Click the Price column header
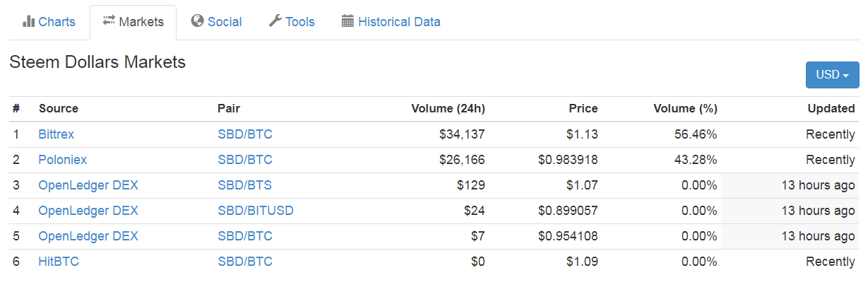The width and height of the screenshot is (868, 292). 583,109
